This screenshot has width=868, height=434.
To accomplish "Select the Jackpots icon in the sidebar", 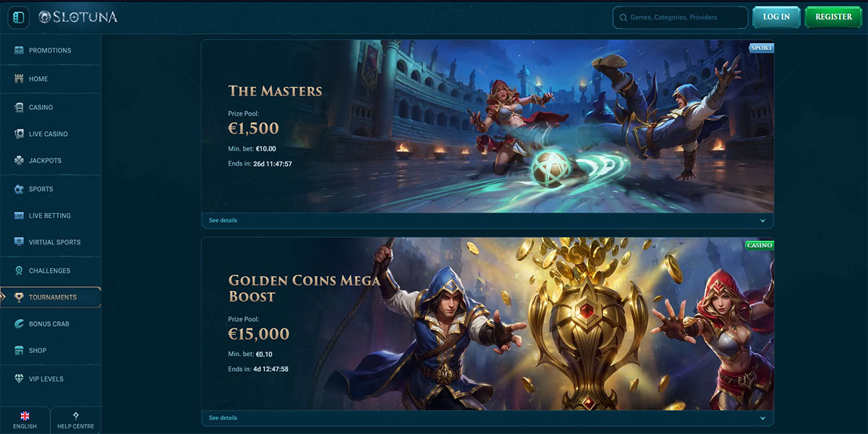I will point(19,161).
